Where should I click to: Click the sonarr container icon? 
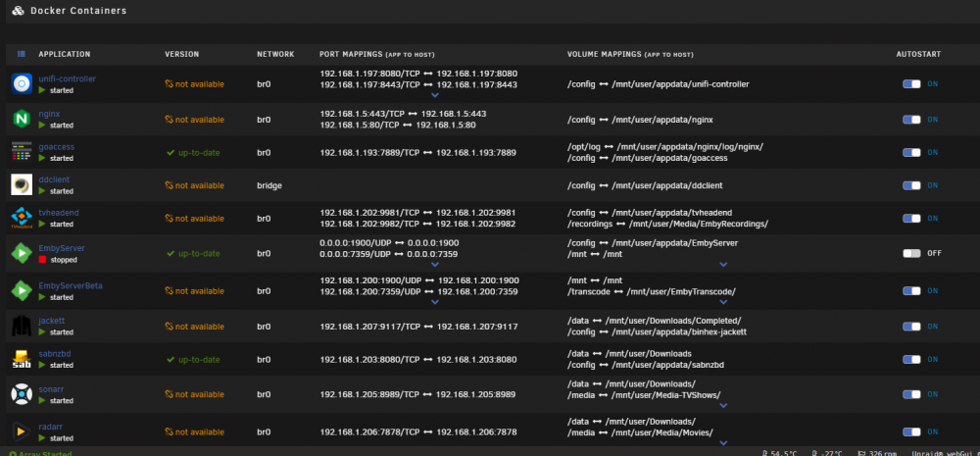click(x=22, y=394)
